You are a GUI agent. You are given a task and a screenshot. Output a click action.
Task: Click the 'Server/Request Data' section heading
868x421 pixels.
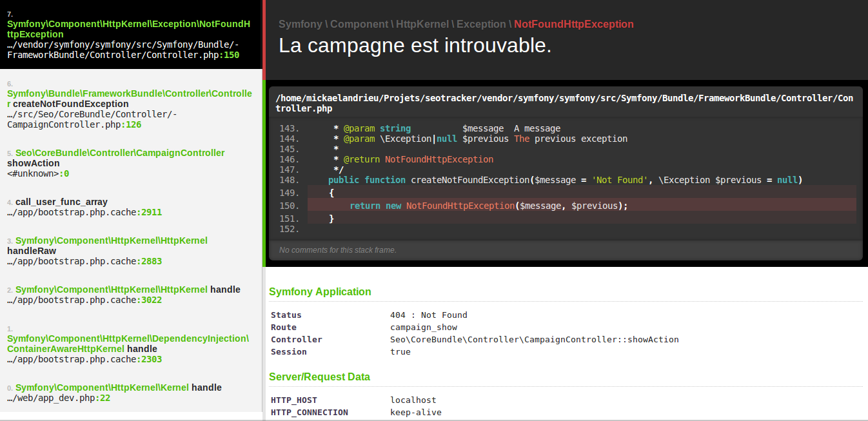coord(319,377)
